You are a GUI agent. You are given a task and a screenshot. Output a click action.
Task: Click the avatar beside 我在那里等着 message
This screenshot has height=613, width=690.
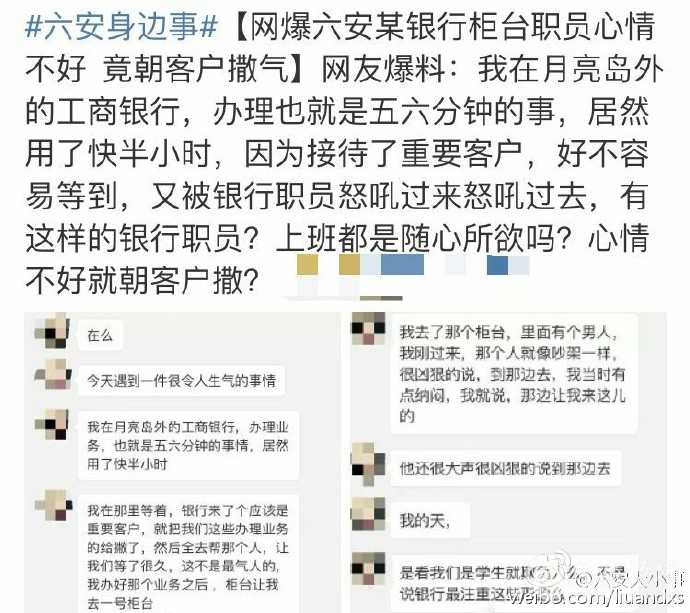click(x=53, y=505)
